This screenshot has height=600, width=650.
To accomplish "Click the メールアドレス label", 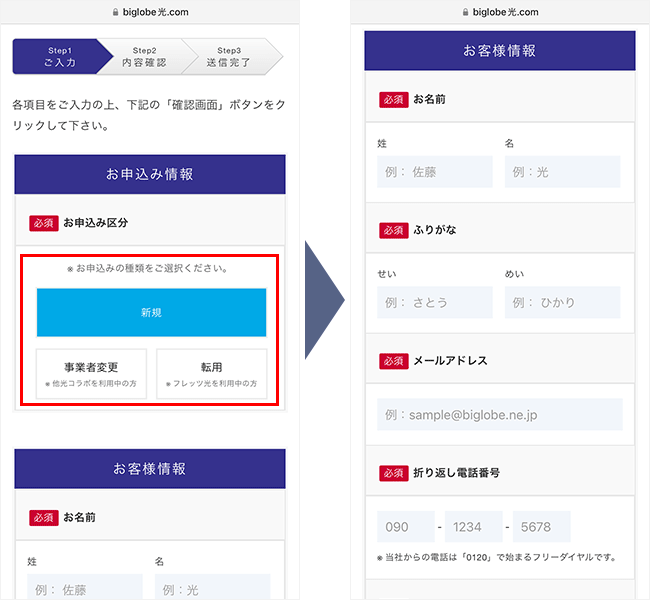I will pyautogui.click(x=451, y=361).
